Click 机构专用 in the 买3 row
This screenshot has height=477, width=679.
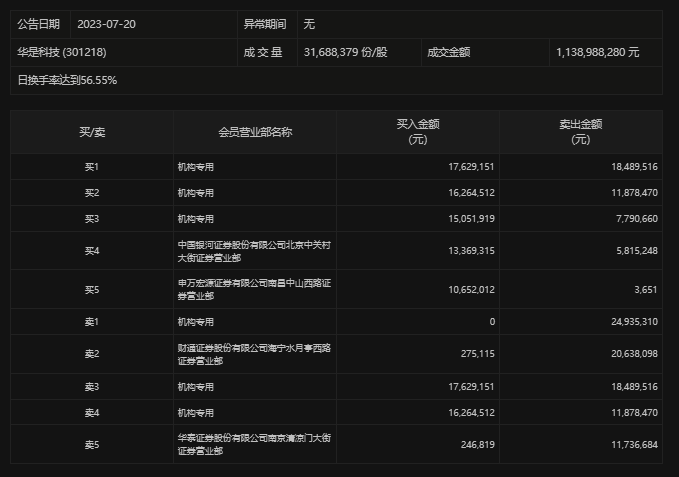196,219
